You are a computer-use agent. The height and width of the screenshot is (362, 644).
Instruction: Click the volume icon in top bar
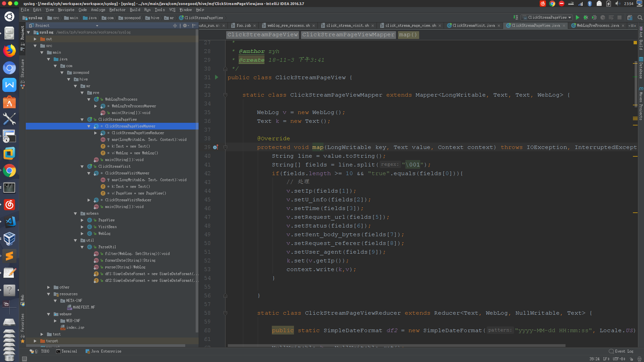point(617,4)
